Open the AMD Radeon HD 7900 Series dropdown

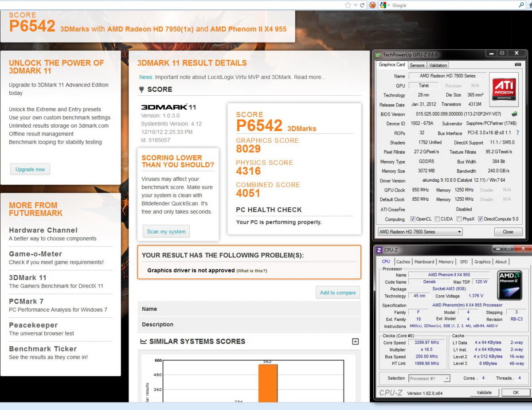[x=420, y=232]
